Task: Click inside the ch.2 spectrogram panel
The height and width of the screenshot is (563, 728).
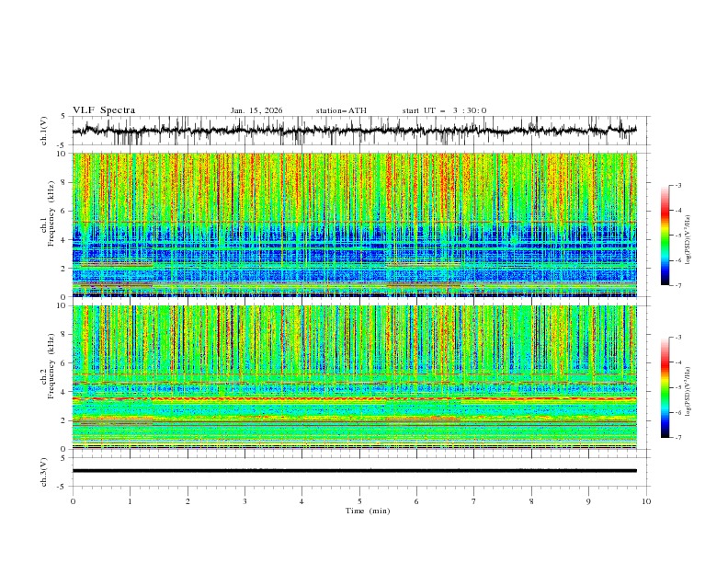Action: (x=354, y=377)
